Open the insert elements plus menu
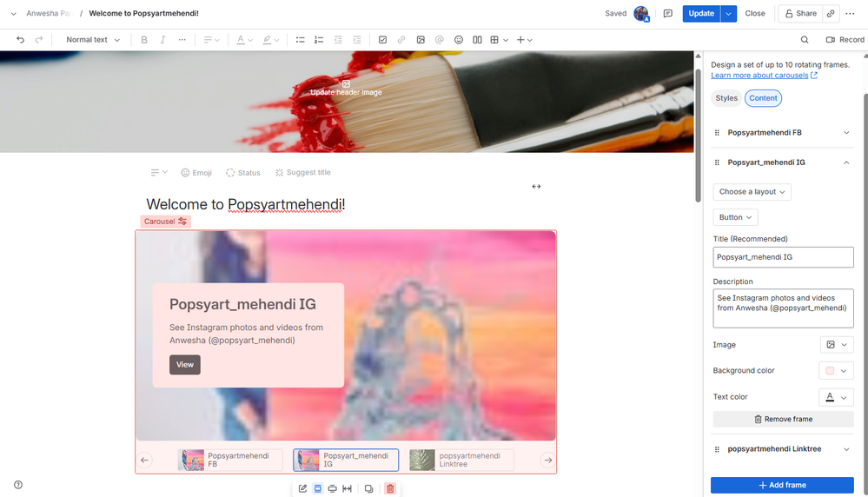This screenshot has width=868, height=497. [x=524, y=40]
